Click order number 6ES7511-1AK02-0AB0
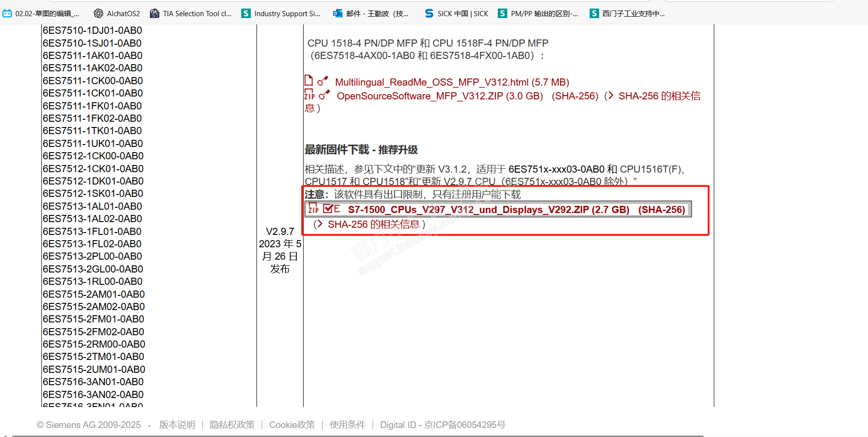868x437 pixels. click(x=93, y=68)
